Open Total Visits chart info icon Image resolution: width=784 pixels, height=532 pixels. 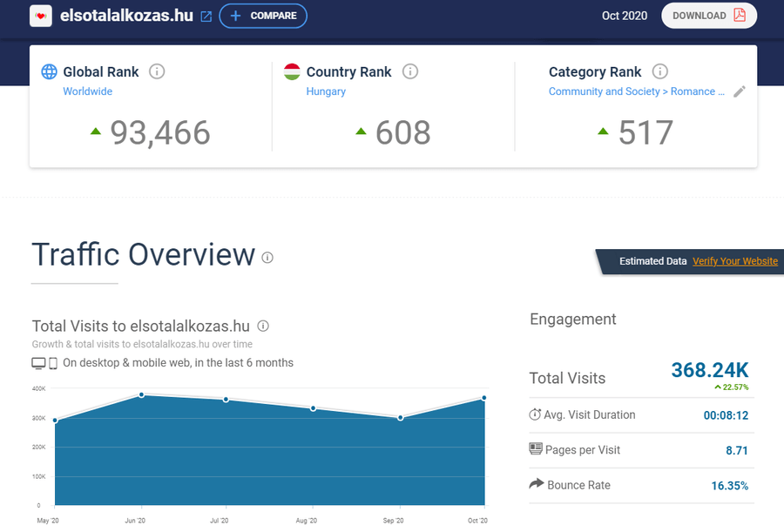pos(263,326)
